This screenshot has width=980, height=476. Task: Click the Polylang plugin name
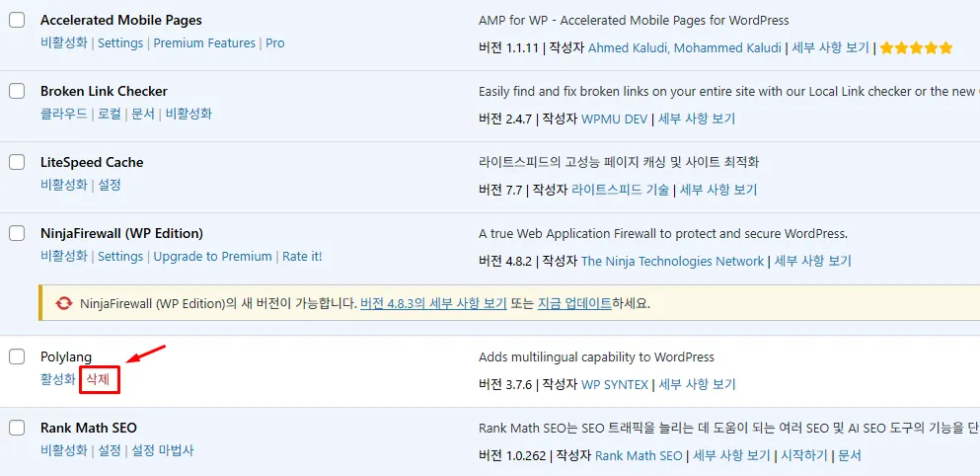[x=66, y=357]
